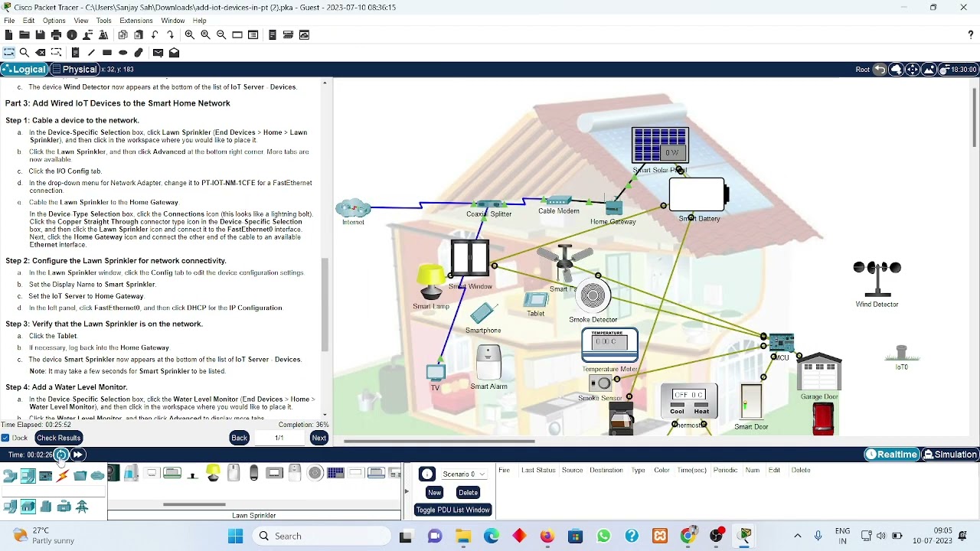This screenshot has height=551, width=980.
Task: Click the weather widget 27°C Partly sunny
Action: pyautogui.click(x=44, y=536)
